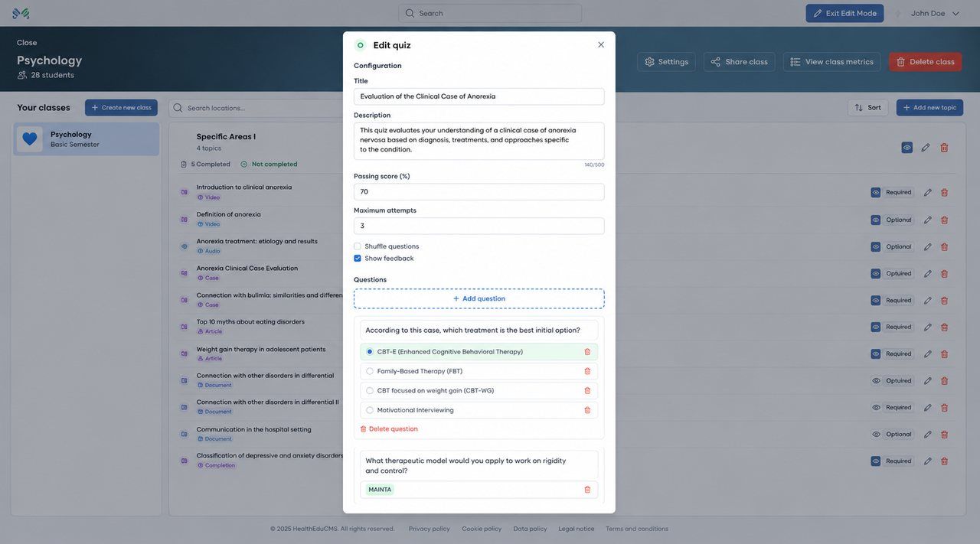Delete the Definition of anorexia row
980x544 pixels.
[x=945, y=220]
